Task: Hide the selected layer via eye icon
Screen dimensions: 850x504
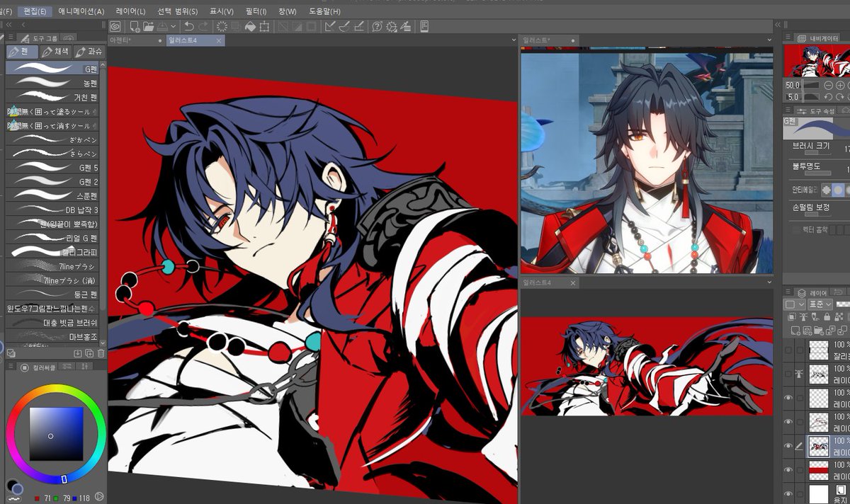Action: click(x=788, y=446)
